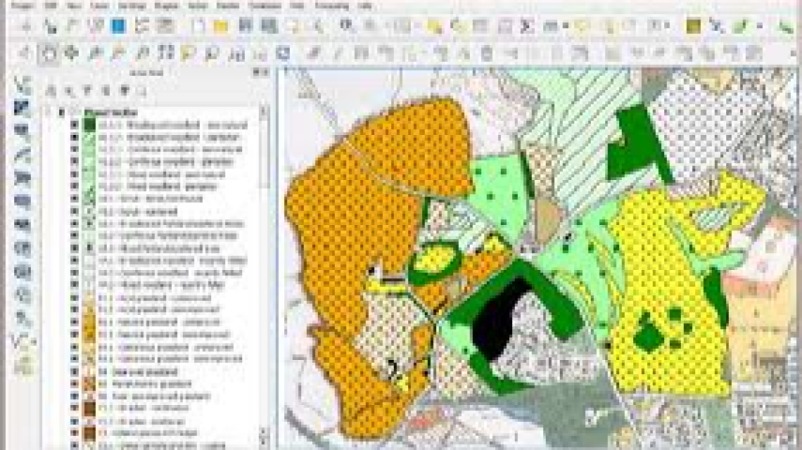The width and height of the screenshot is (802, 450).
Task: Open the Settings menu
Action: (132, 6)
